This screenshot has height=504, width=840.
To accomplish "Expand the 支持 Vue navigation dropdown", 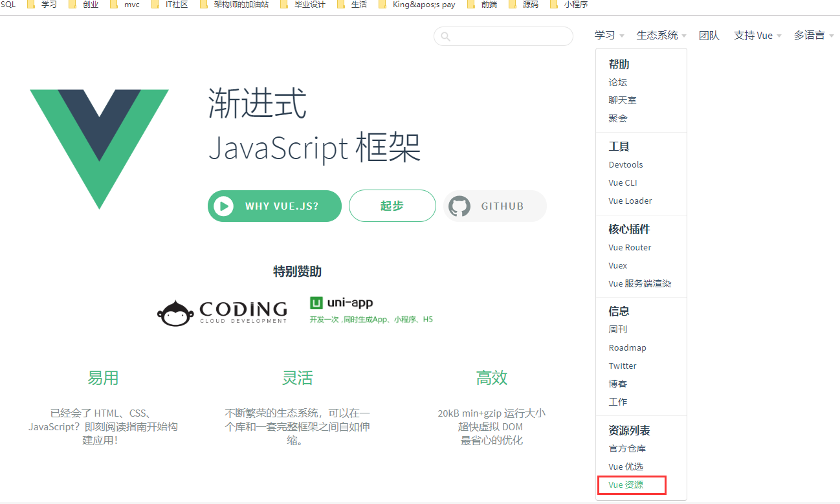I will pos(758,36).
